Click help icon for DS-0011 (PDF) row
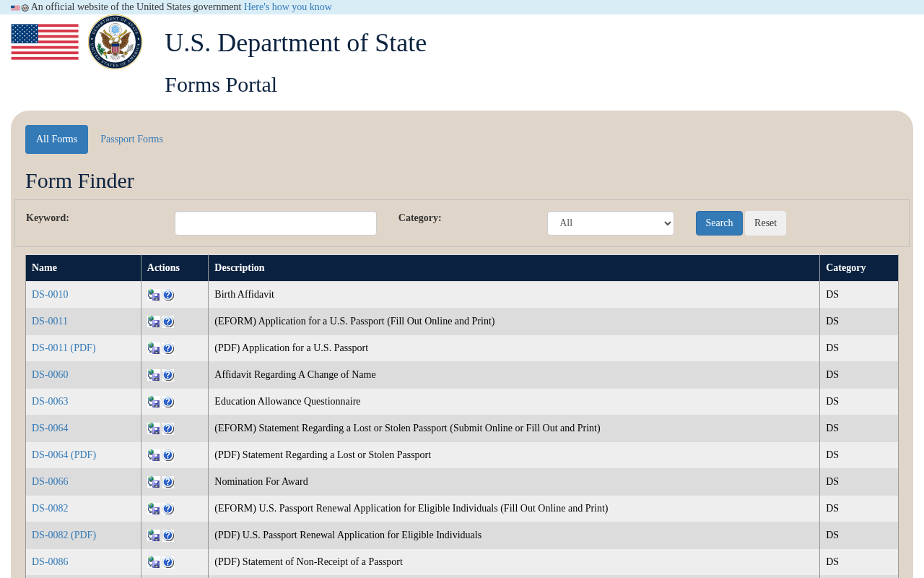924x578 pixels. pyautogui.click(x=168, y=348)
